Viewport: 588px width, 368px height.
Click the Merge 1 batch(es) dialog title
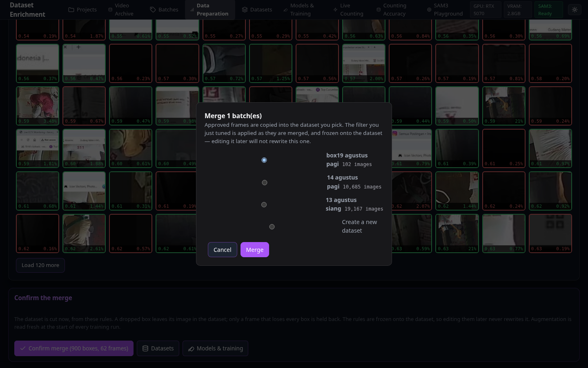[233, 116]
